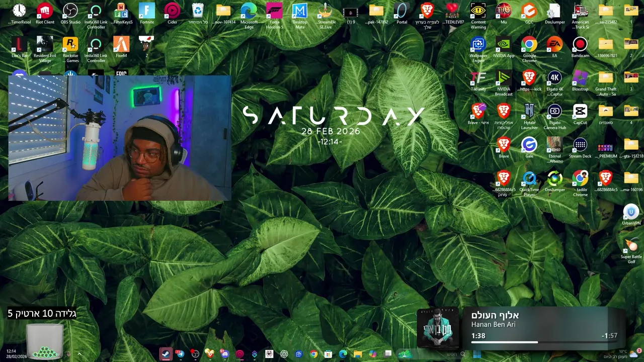This screenshot has width=644, height=362.
Task: Launch the FiveM shortcut
Action: pyautogui.click(x=121, y=47)
